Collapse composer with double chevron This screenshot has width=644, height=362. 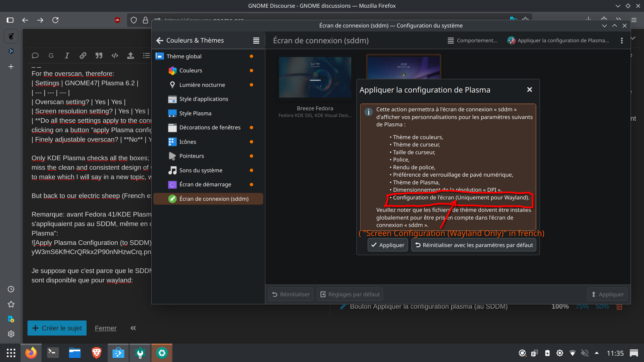(x=133, y=328)
